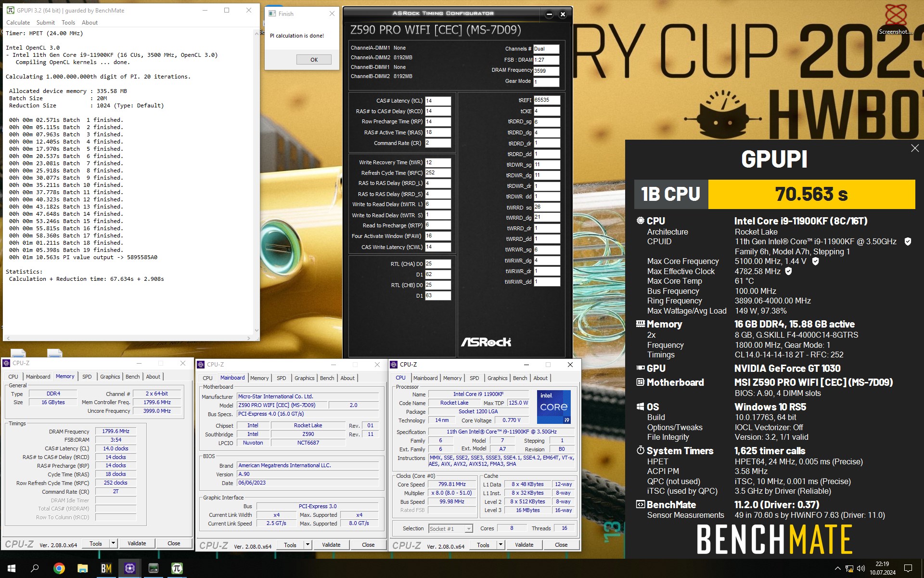Viewport: 924px width, 578px height.
Task: Open the Screenshot desktop icon
Action: click(896, 19)
